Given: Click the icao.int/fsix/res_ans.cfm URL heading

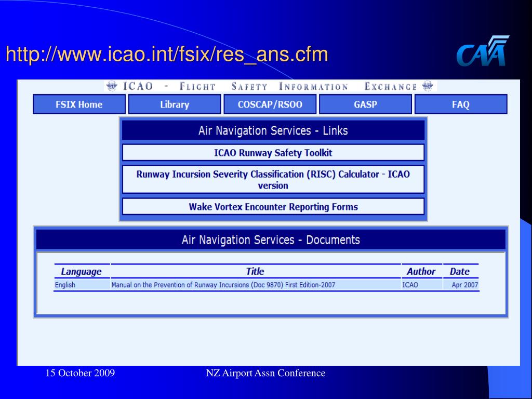Looking at the screenshot, I should (x=167, y=54).
